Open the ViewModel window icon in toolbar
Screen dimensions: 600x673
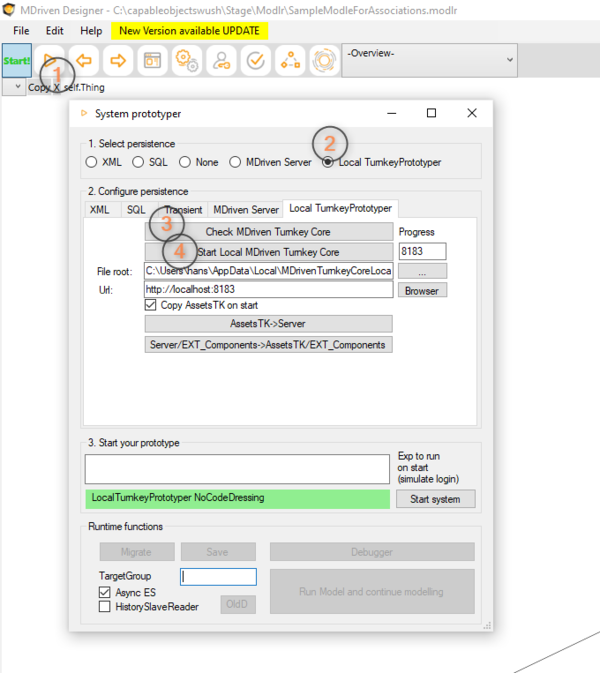[152, 61]
